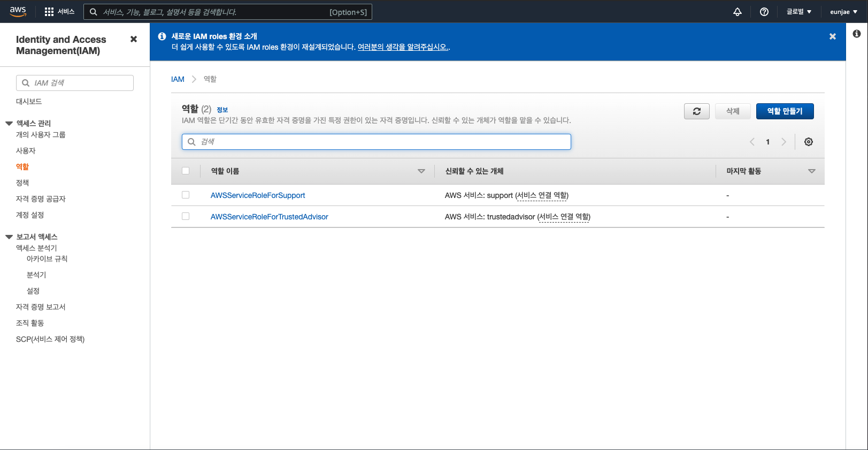Open 대시보드 in the sidebar
Viewport: 868px width, 450px height.
29,102
